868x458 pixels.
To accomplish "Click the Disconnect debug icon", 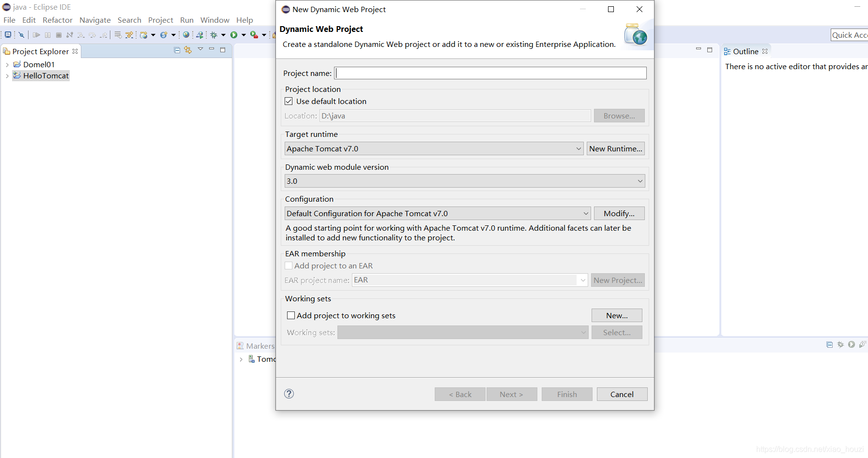I will click(70, 35).
